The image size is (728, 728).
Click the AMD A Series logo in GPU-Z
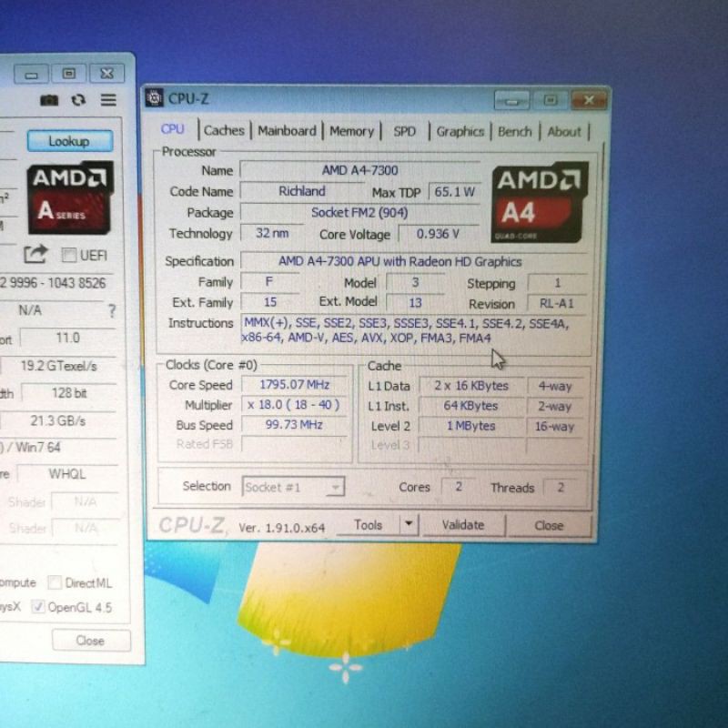click(70, 197)
